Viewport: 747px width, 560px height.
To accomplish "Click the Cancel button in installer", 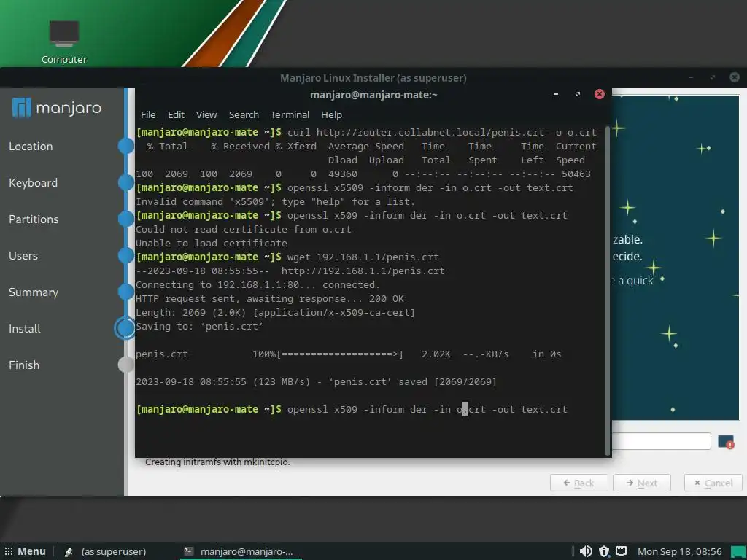I will click(713, 483).
